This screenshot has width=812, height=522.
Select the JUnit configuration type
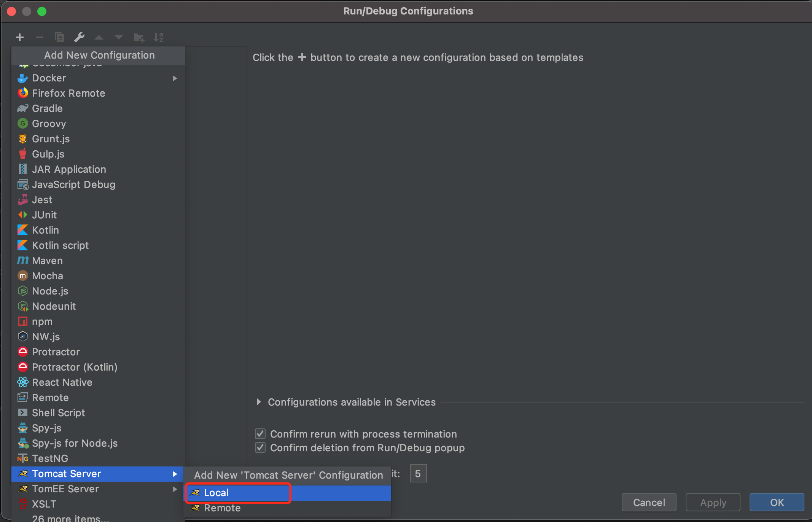coord(45,215)
